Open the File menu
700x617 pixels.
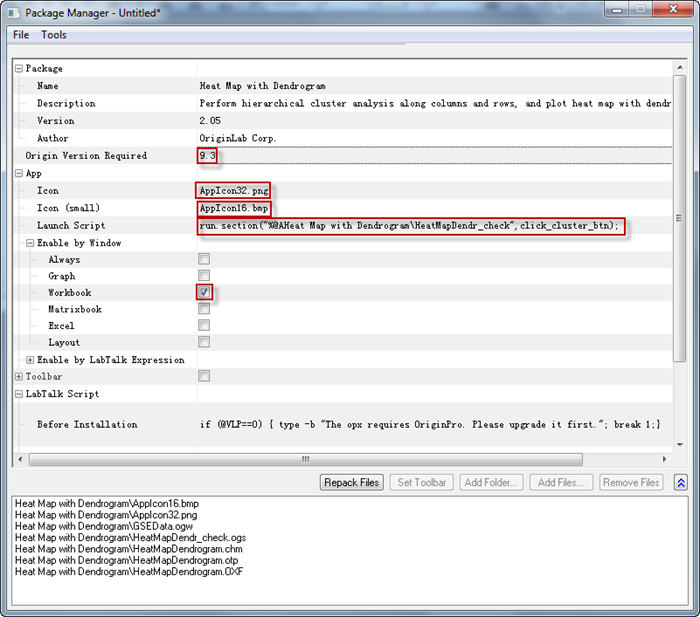click(21, 35)
